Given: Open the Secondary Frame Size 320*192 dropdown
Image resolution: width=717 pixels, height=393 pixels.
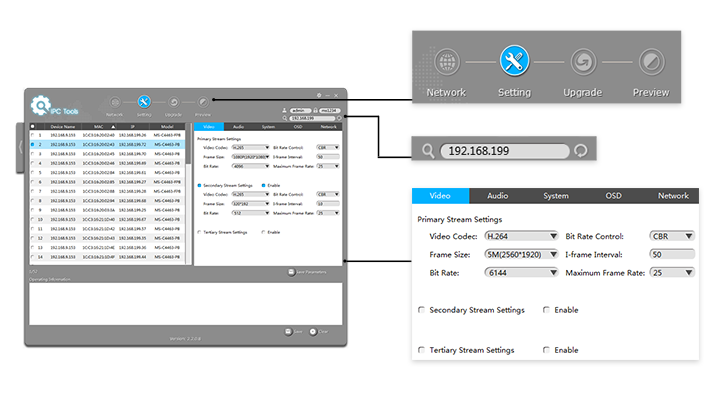Looking at the screenshot, I should [x=250, y=204].
